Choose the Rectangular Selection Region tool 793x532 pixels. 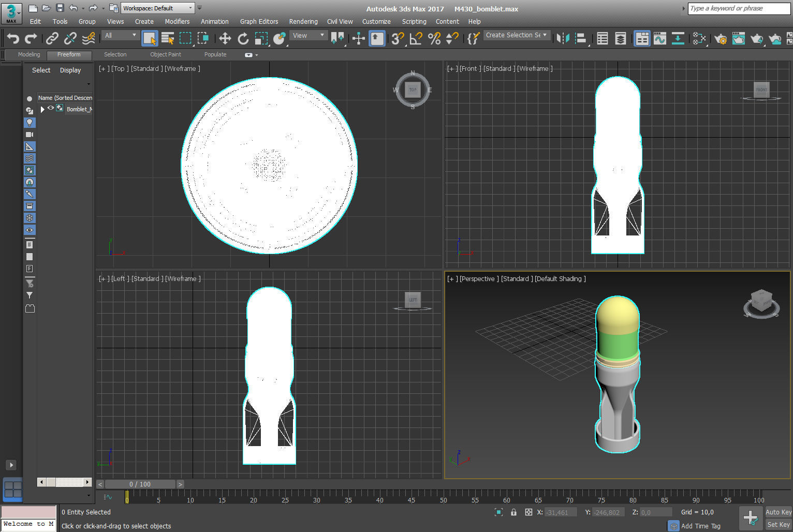click(185, 38)
